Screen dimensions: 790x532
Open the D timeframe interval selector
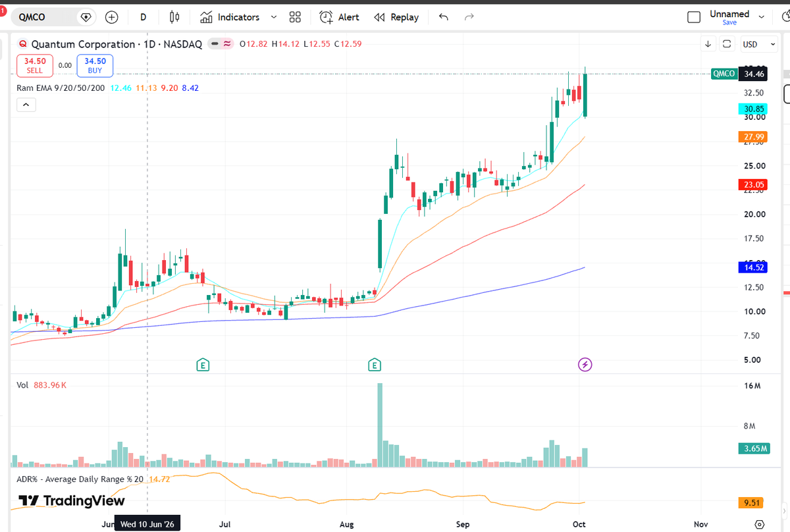(x=144, y=17)
